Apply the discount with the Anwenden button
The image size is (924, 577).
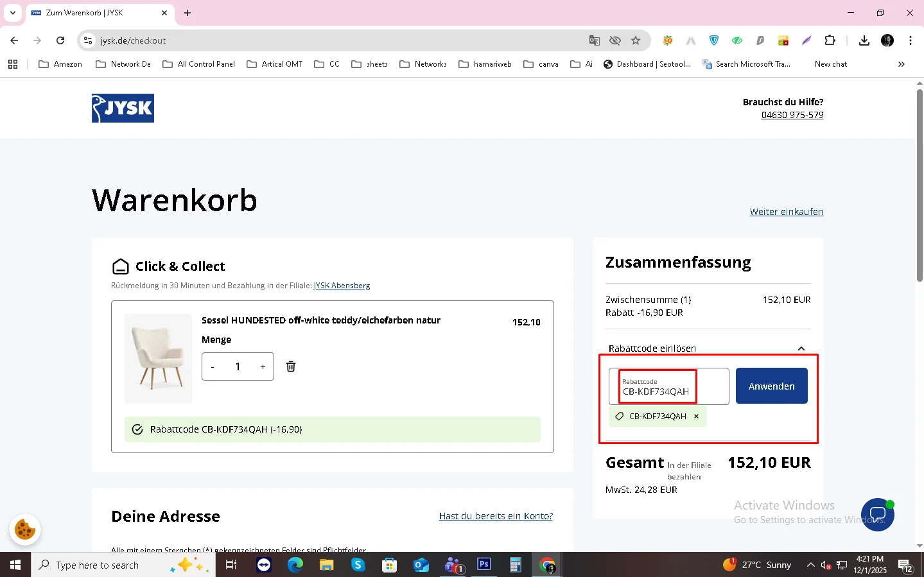click(771, 386)
